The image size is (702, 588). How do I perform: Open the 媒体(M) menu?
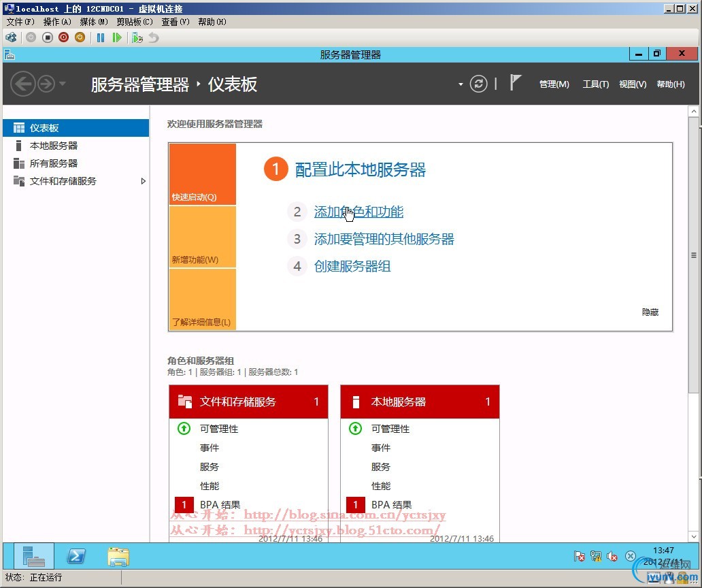click(94, 22)
